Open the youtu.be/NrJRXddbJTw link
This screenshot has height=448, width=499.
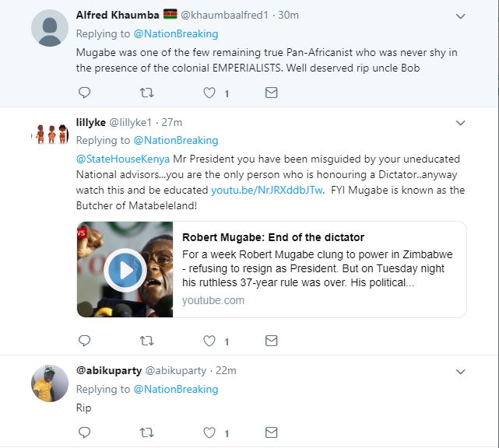(x=256, y=191)
